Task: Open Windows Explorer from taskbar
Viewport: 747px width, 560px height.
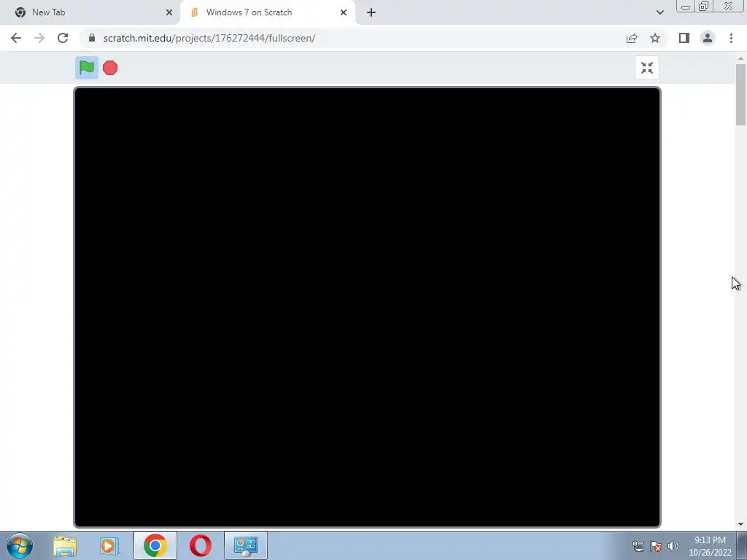Action: pyautogui.click(x=65, y=545)
